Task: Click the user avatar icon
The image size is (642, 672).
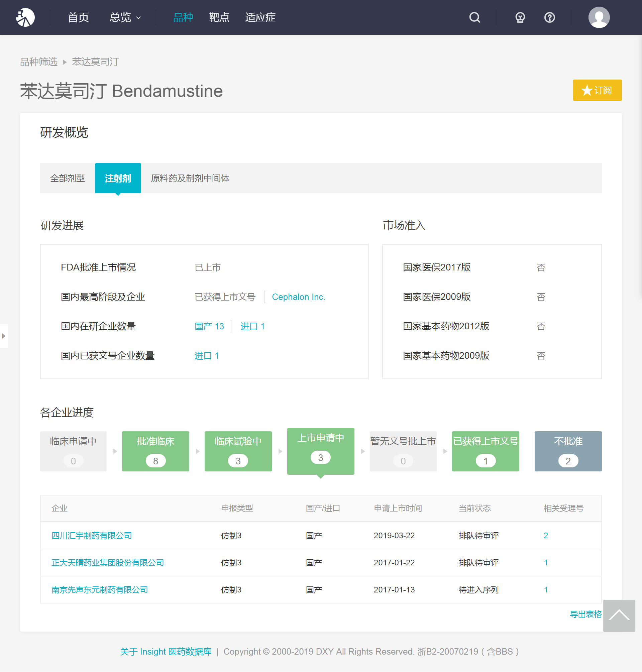Action: [599, 17]
